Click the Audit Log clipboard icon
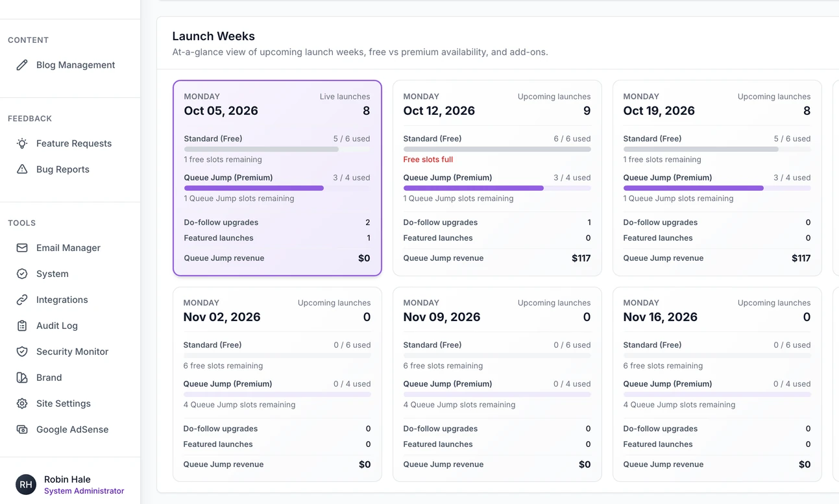Viewport: 839px width, 504px height. tap(22, 326)
